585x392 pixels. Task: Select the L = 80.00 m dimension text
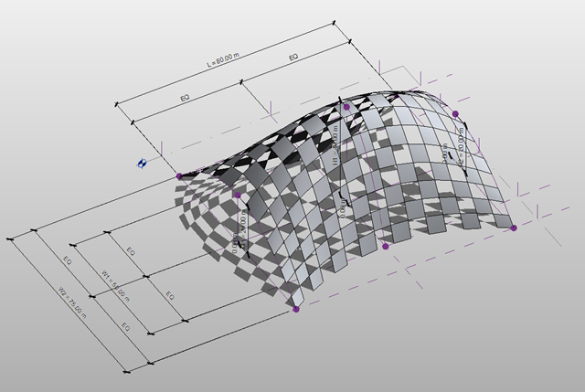coord(223,59)
